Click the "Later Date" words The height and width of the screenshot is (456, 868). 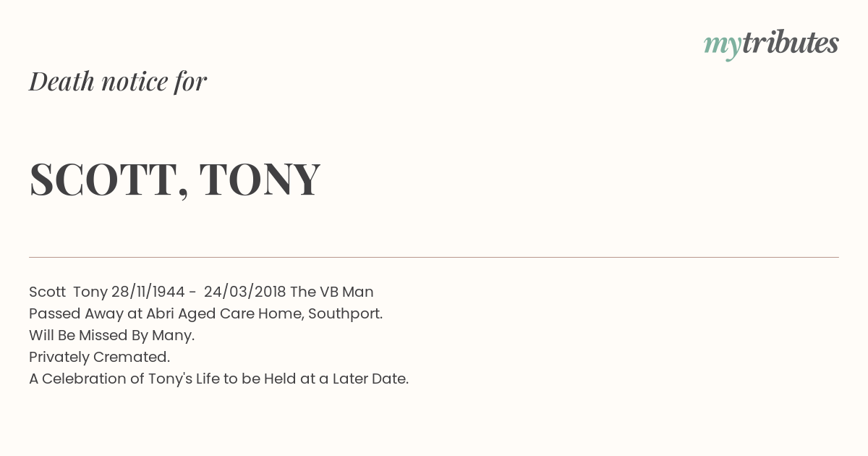coord(369,379)
